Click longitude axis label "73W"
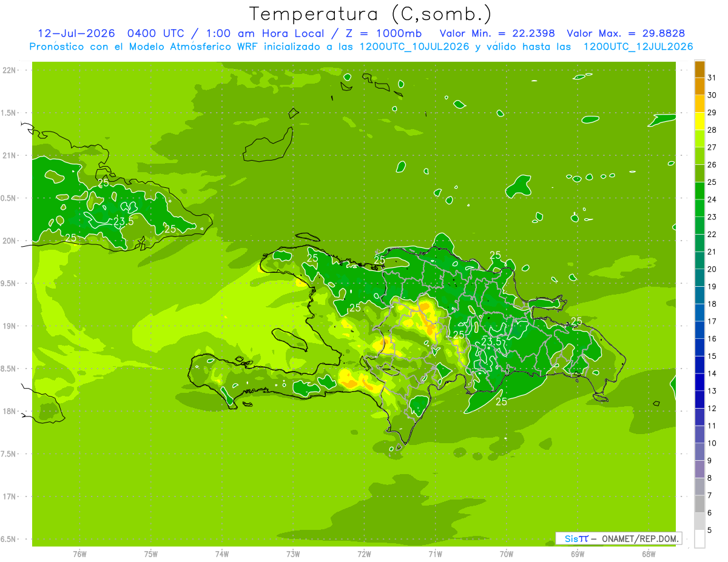728x562 pixels. coord(293,554)
